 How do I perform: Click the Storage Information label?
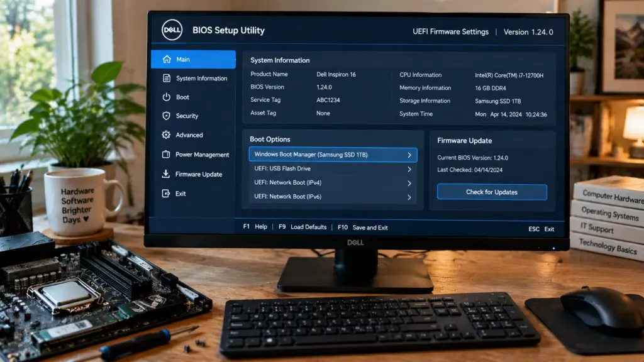(425, 101)
